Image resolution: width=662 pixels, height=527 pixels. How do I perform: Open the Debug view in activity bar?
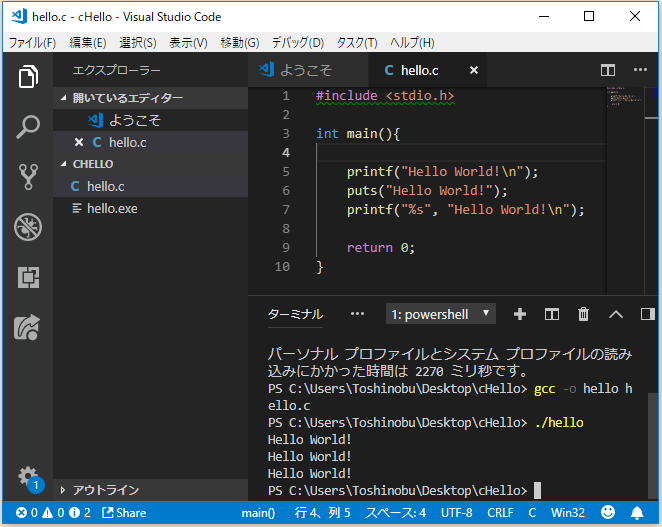click(28, 227)
